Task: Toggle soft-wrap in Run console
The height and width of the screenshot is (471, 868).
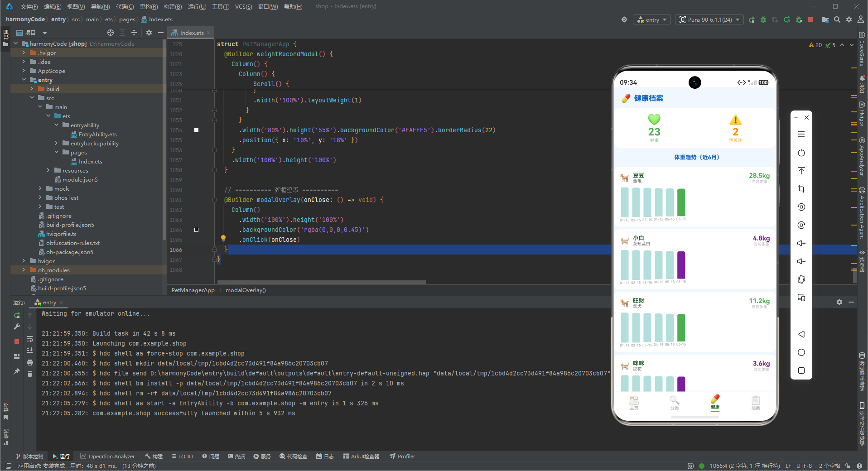Action: [x=30, y=339]
